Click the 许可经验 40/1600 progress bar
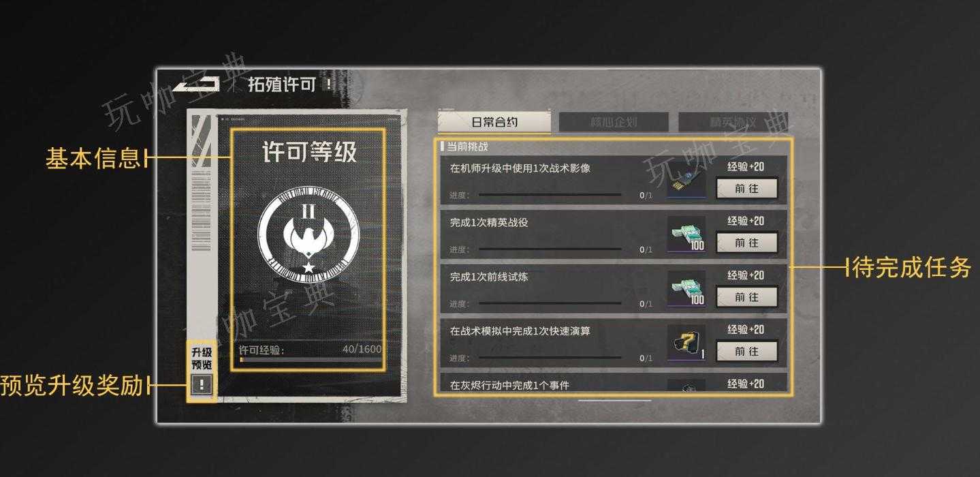The image size is (980, 477). tap(310, 360)
